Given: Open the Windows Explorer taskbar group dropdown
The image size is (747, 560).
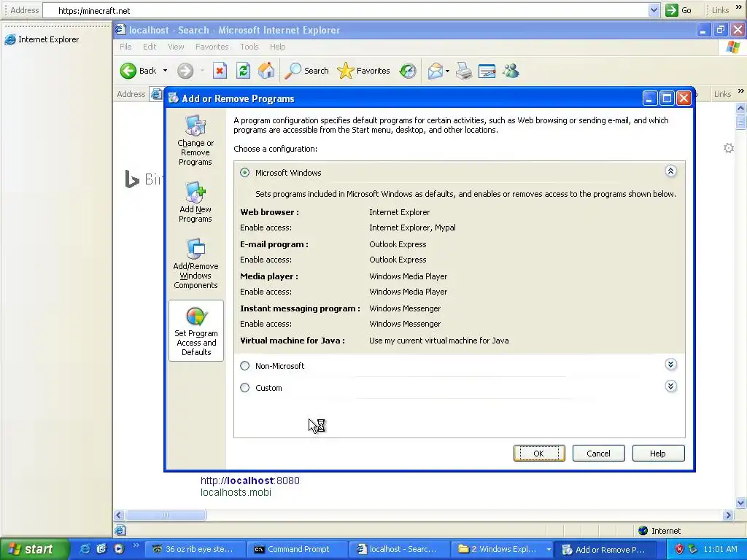Looking at the screenshot, I should (549, 549).
